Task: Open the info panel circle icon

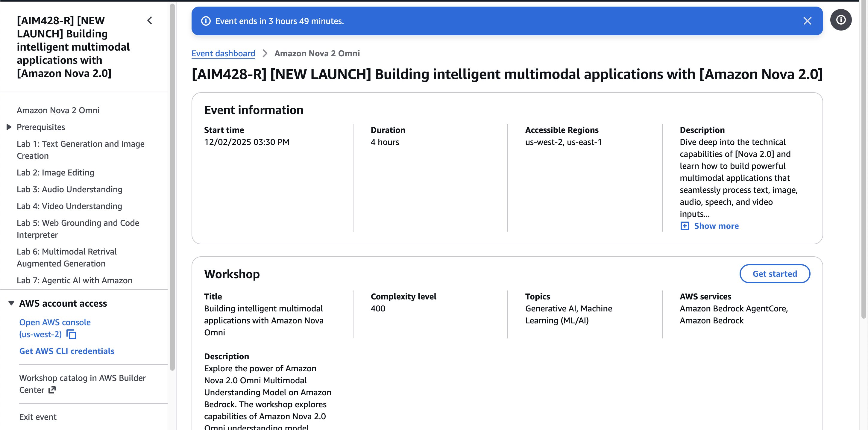Action: coord(841,20)
